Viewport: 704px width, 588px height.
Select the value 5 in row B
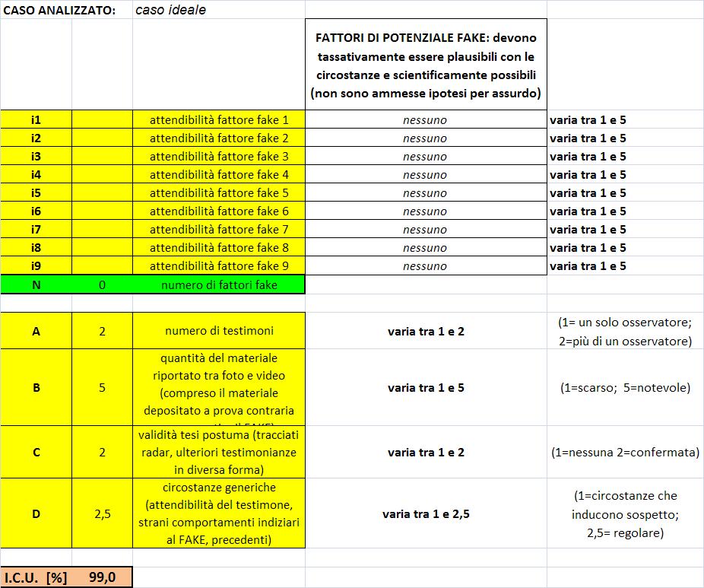pyautogui.click(x=102, y=388)
